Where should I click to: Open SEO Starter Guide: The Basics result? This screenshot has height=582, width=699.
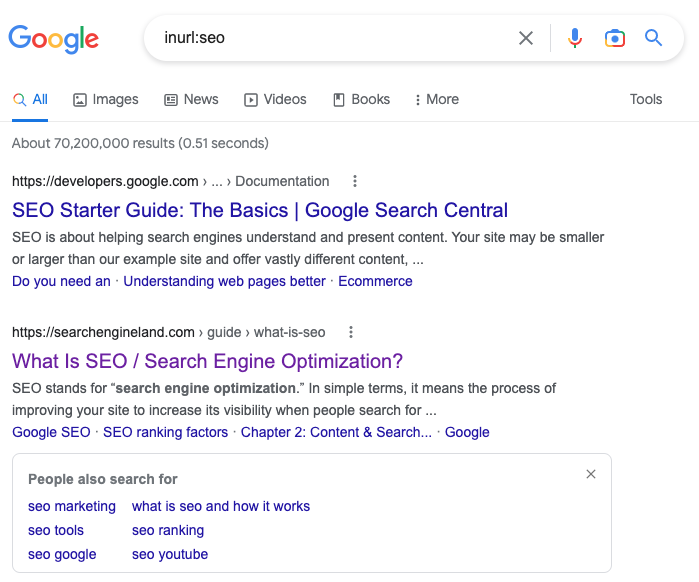click(260, 210)
